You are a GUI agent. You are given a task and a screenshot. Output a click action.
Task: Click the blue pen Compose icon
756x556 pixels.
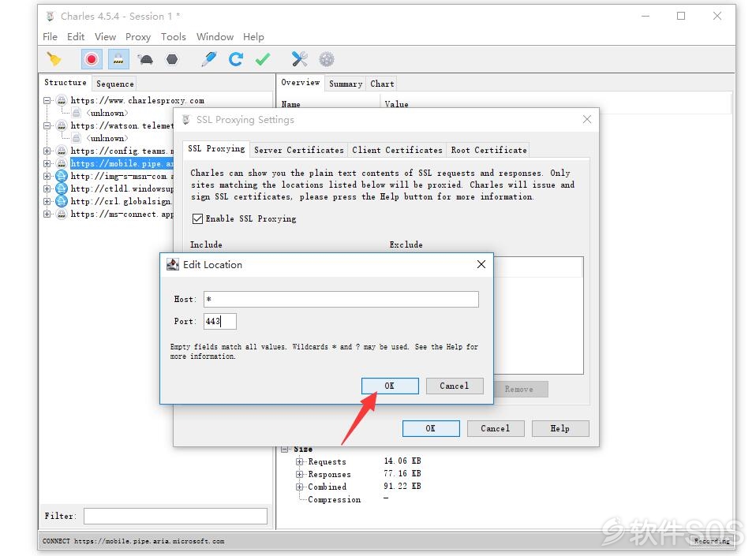tap(209, 59)
